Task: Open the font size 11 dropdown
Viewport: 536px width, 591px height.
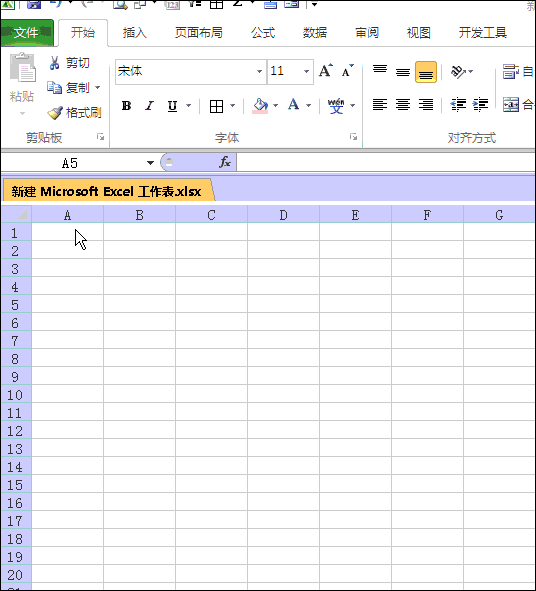Action: coord(306,71)
